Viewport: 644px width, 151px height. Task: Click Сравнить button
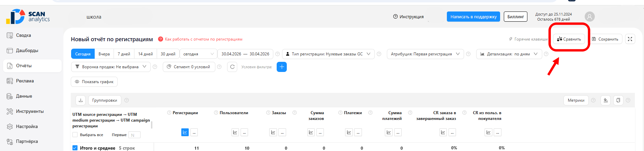point(569,39)
